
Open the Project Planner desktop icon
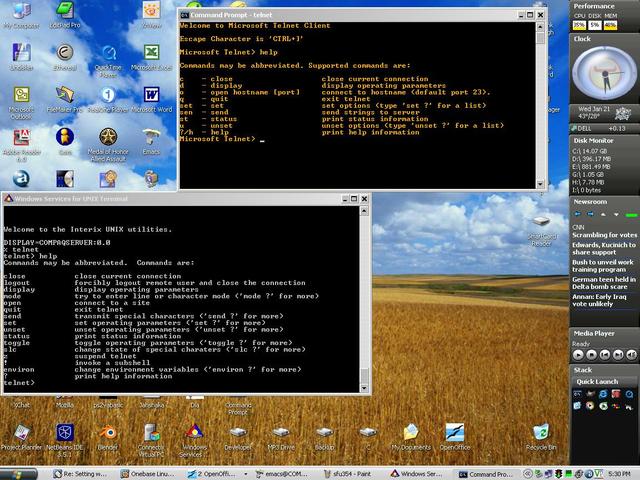(21, 437)
